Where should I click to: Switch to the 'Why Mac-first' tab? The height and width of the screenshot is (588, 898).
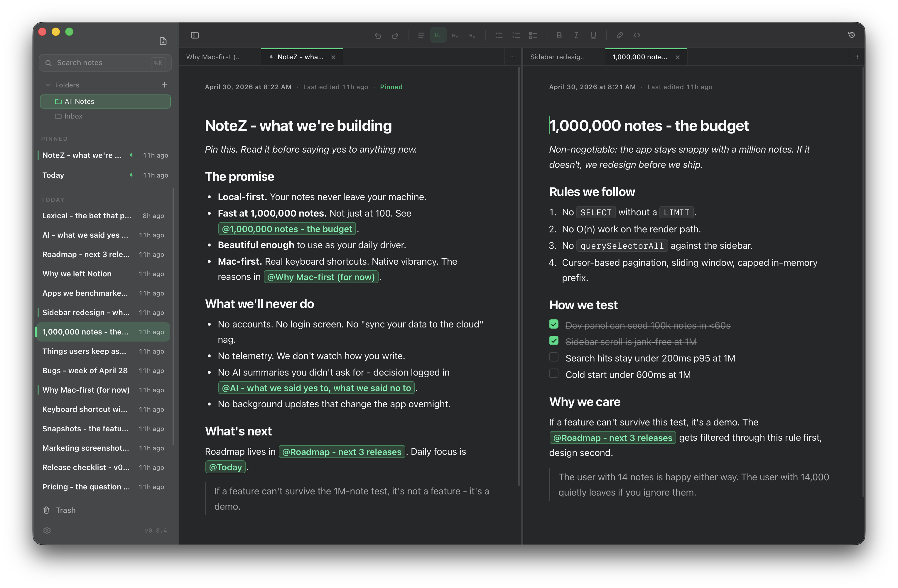point(219,57)
